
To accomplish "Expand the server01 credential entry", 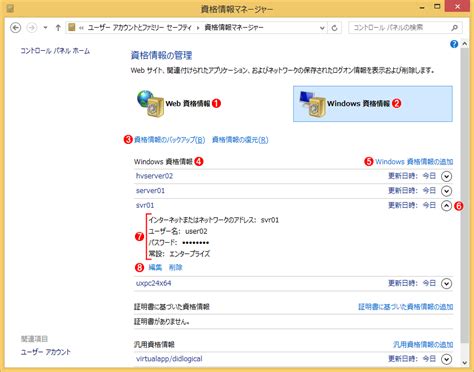I will [x=446, y=191].
